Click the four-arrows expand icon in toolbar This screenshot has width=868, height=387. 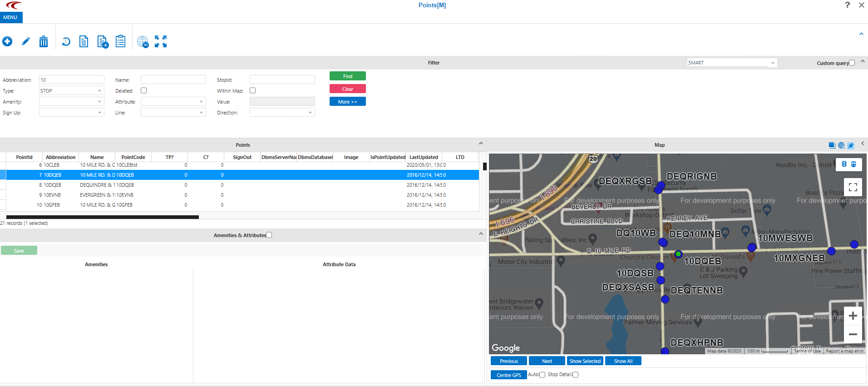[x=161, y=42]
